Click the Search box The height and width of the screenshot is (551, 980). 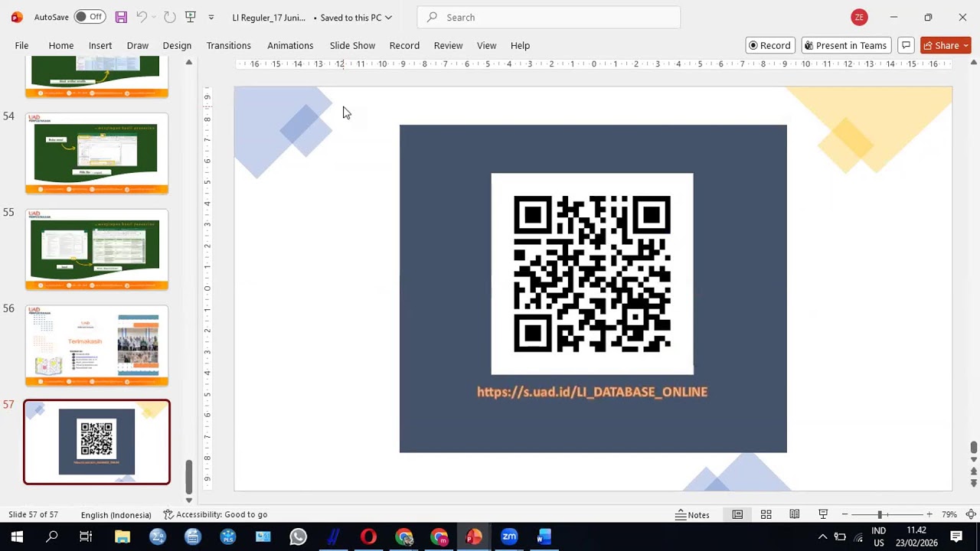point(548,17)
